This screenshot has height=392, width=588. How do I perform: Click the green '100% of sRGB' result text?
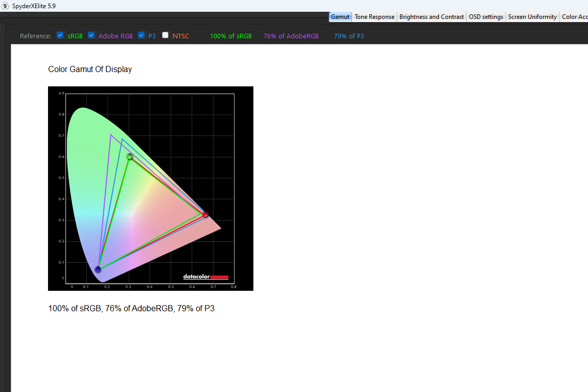231,36
